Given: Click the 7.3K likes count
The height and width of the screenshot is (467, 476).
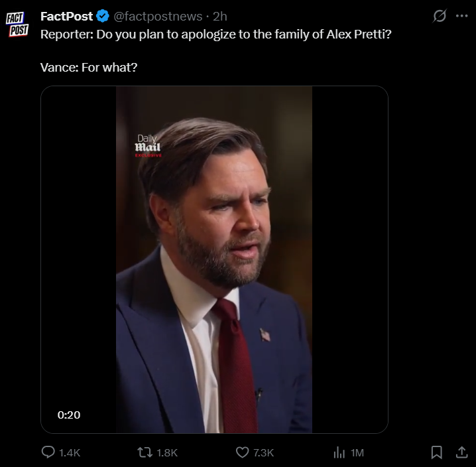Looking at the screenshot, I should [263, 452].
